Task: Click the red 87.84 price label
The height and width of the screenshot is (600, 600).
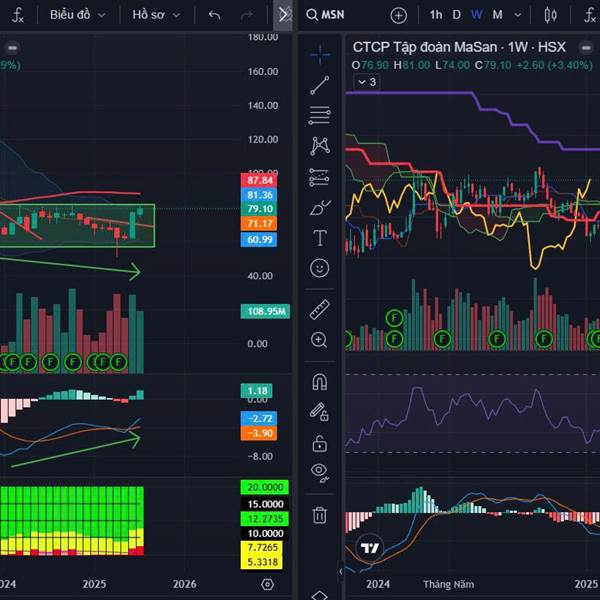Action: tap(259, 180)
